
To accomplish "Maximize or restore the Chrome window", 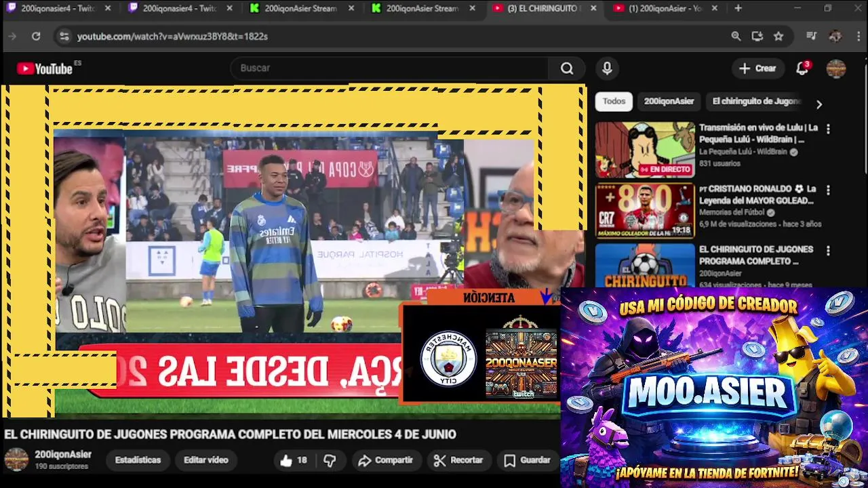I will point(827,8).
